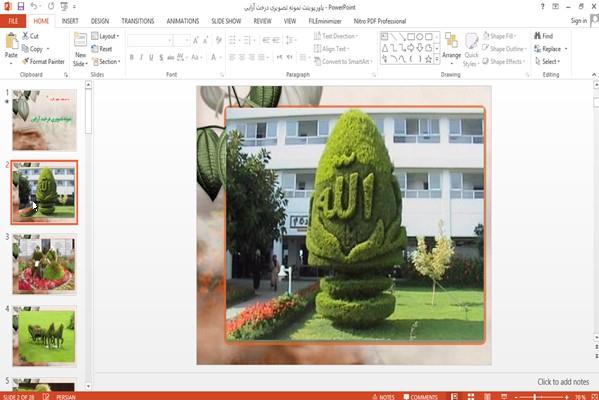Toggle Comments pane in status bar

point(420,397)
